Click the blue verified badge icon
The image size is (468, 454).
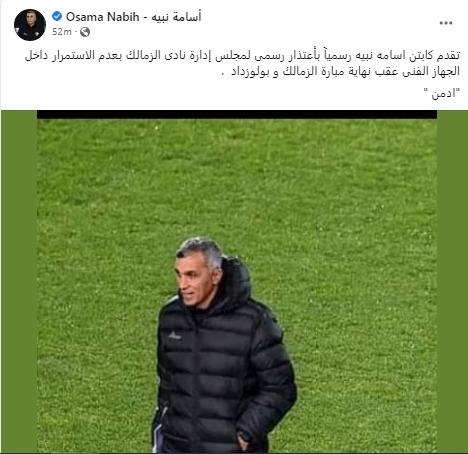pyautogui.click(x=57, y=16)
